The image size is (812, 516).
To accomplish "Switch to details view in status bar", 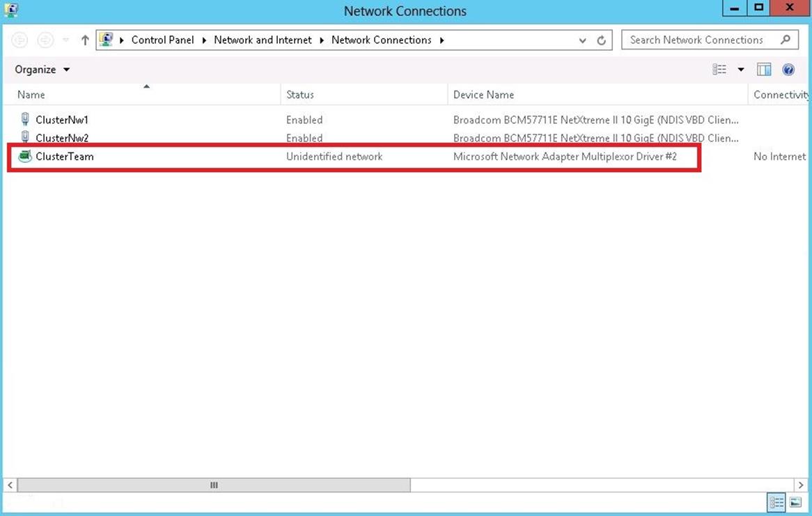I will (x=776, y=503).
